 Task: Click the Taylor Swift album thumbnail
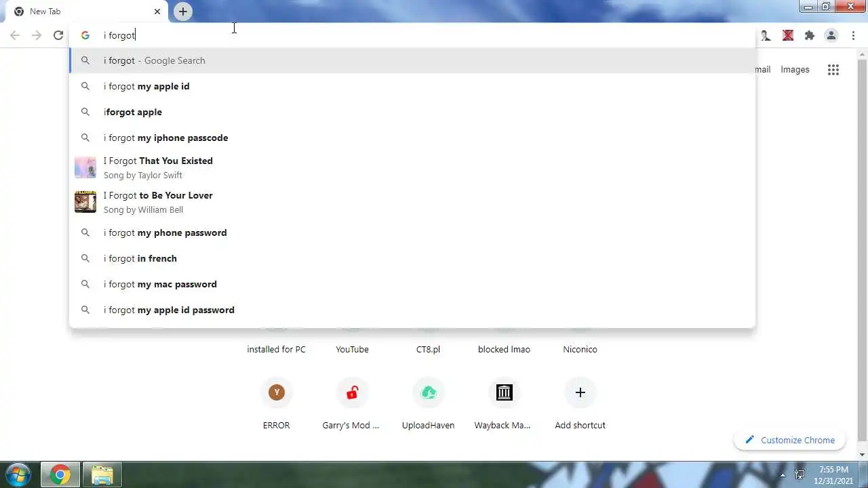pyautogui.click(x=85, y=167)
